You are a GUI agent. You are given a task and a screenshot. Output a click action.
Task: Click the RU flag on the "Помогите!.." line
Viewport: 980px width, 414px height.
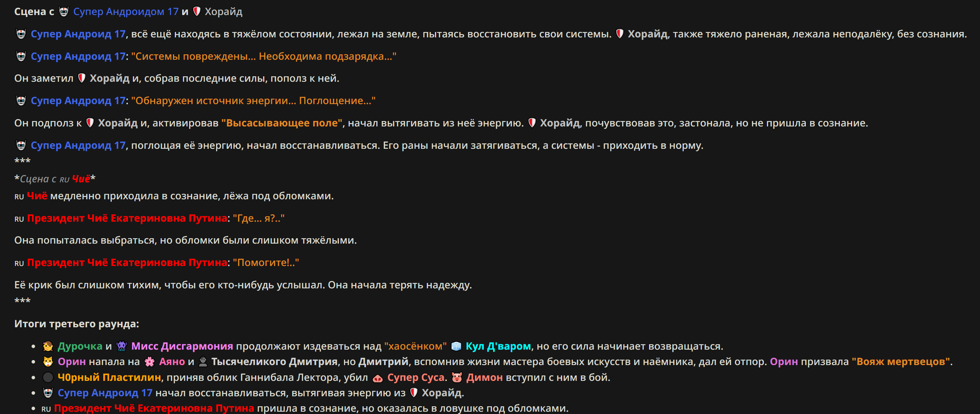(x=19, y=263)
